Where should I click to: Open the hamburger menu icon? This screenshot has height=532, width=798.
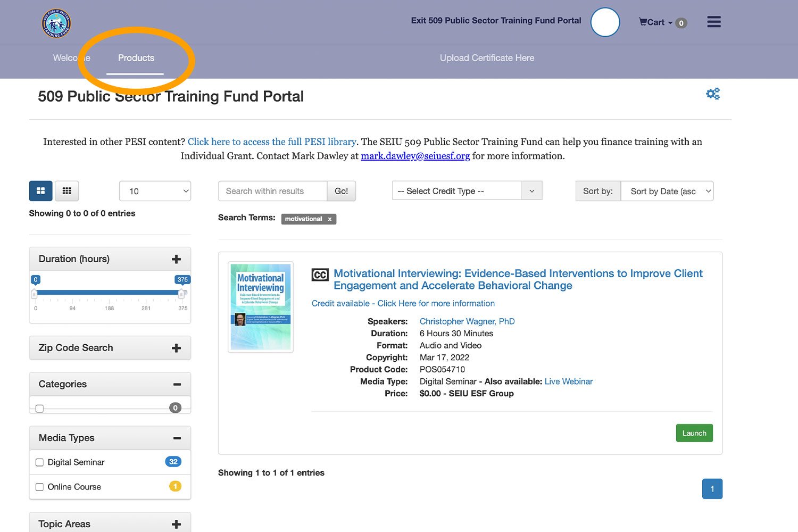[x=714, y=22]
